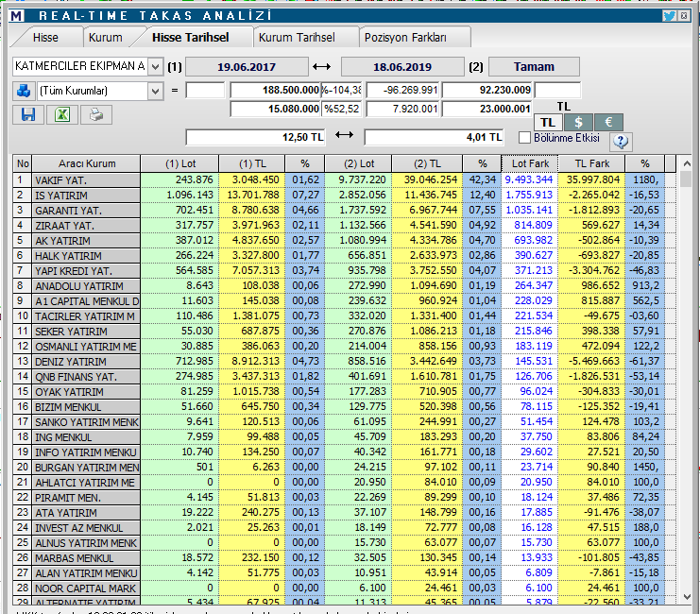
Task: Switch to the Kurum tab
Action: [x=106, y=38]
